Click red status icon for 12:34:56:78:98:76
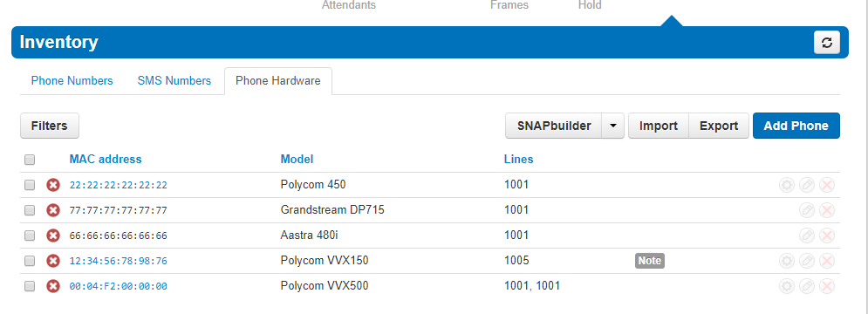This screenshot has width=868, height=314. (53, 261)
